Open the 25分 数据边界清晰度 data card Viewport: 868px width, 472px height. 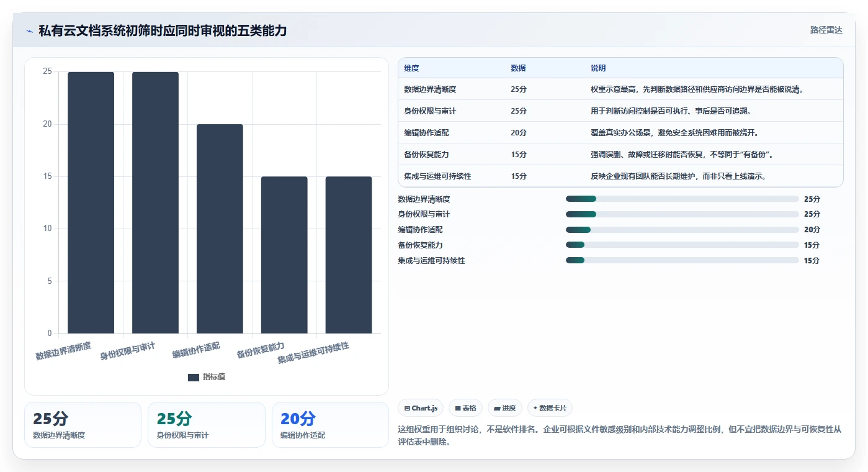click(x=83, y=425)
